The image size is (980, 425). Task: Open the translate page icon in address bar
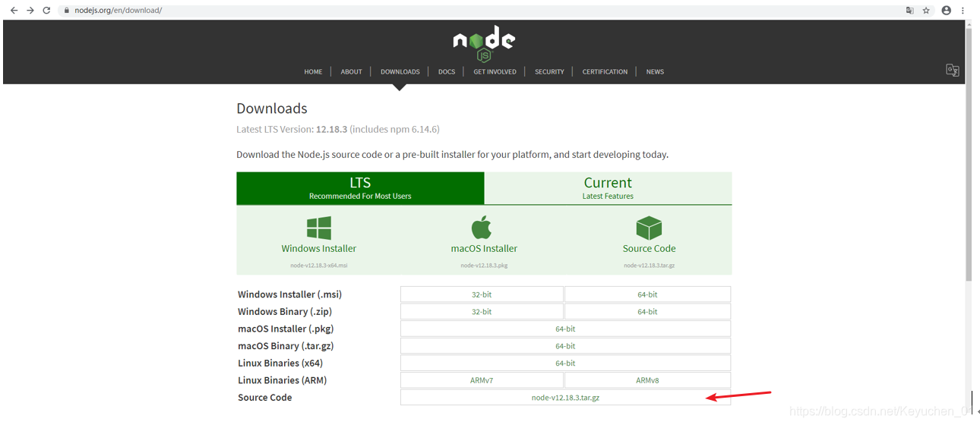(x=909, y=11)
